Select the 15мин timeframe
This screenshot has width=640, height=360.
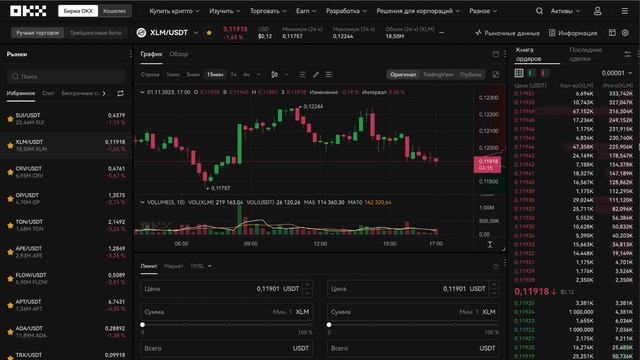click(215, 75)
